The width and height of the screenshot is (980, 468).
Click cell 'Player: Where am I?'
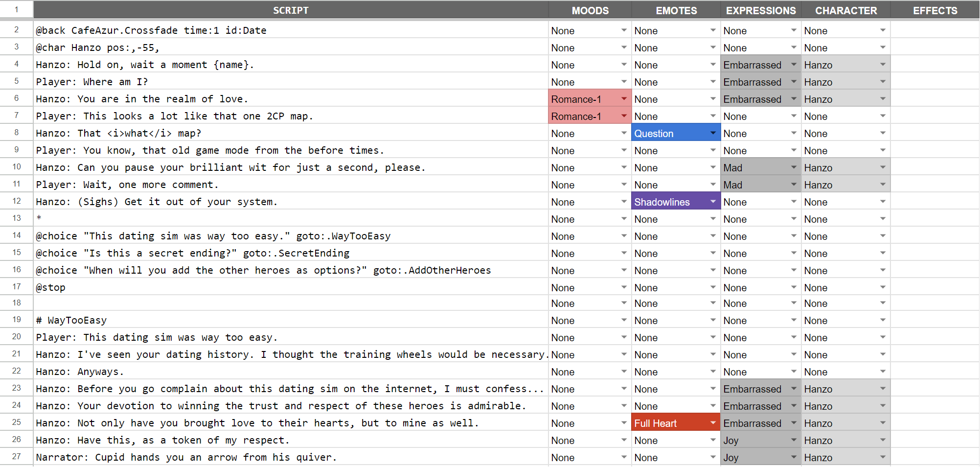pyautogui.click(x=291, y=82)
